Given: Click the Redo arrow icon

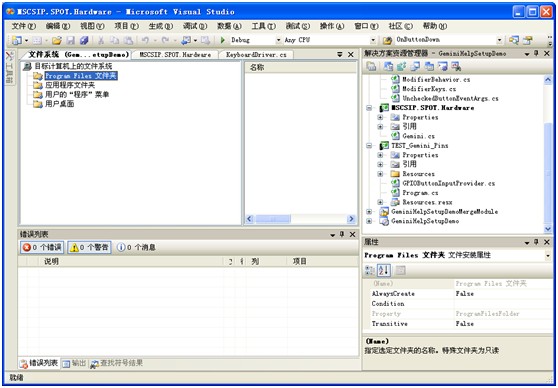Looking at the screenshot, I should coord(165,40).
